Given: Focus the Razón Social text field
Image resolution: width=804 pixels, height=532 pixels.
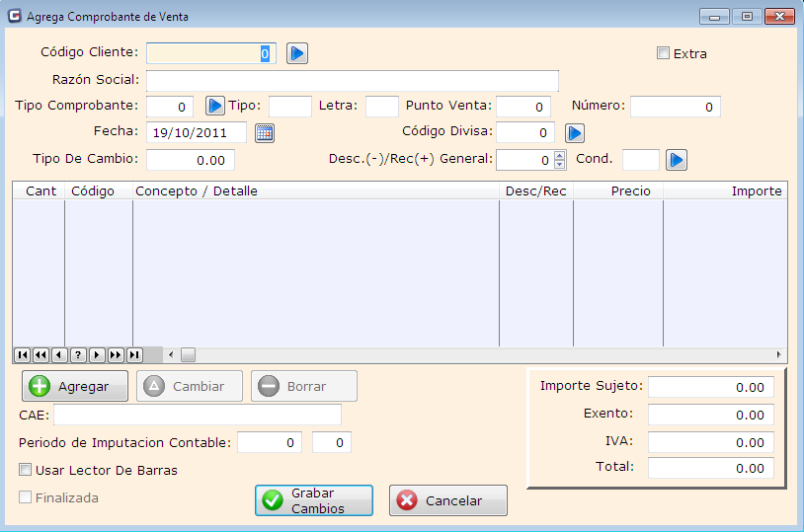Looking at the screenshot, I should 353,80.
